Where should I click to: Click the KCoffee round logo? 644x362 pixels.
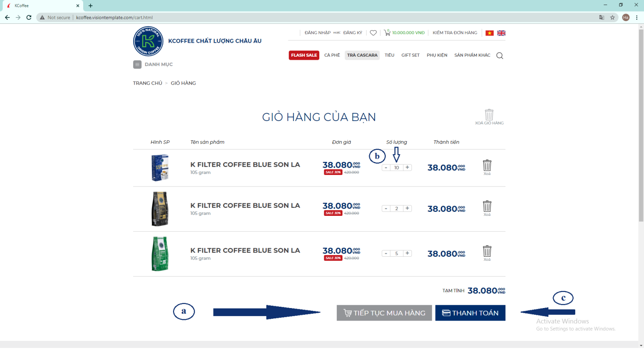[148, 41]
